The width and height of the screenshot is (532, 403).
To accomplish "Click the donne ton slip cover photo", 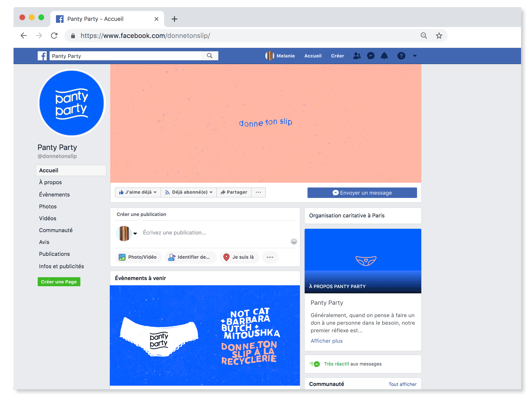I will (x=266, y=123).
